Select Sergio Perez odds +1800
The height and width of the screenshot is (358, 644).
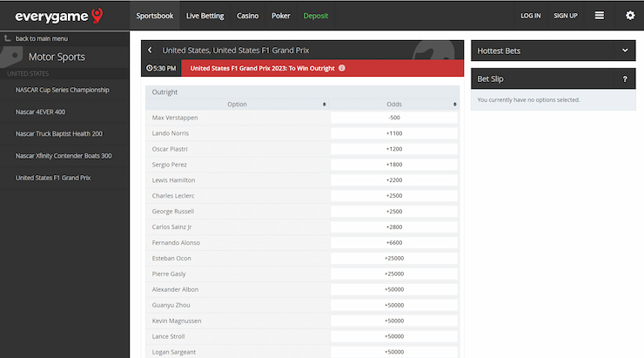[x=394, y=165]
